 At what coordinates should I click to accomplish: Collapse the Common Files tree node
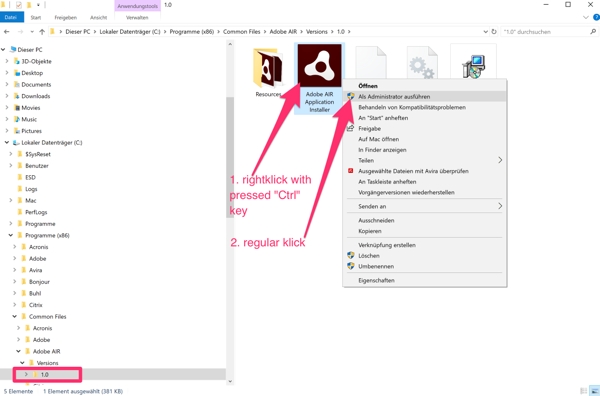click(x=15, y=316)
